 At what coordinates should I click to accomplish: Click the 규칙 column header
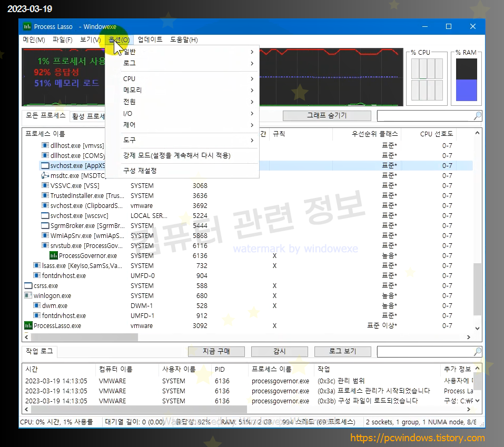(x=301, y=134)
